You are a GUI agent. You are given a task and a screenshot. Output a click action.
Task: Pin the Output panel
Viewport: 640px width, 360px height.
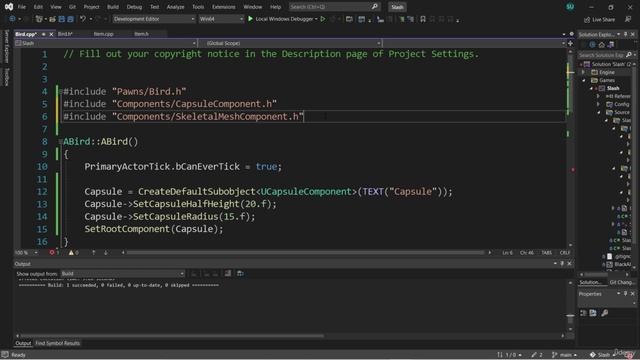562,264
